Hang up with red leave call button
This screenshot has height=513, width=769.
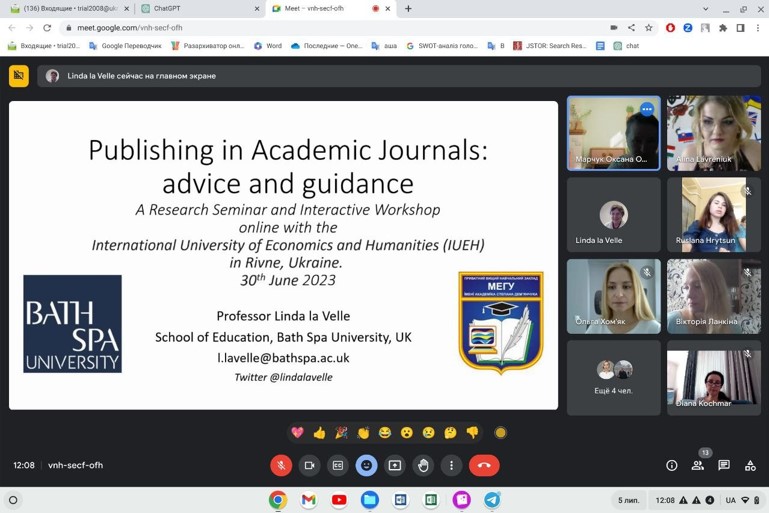[x=484, y=465]
